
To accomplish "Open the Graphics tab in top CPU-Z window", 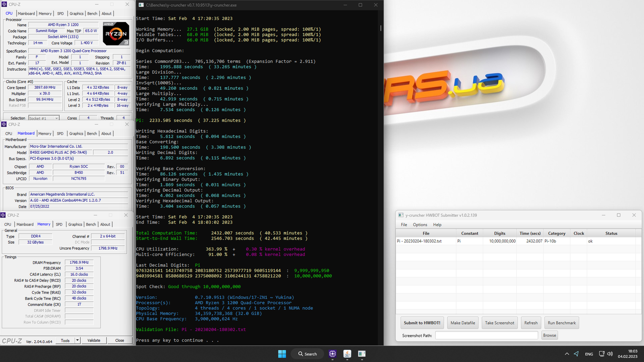I will (x=76, y=14).
